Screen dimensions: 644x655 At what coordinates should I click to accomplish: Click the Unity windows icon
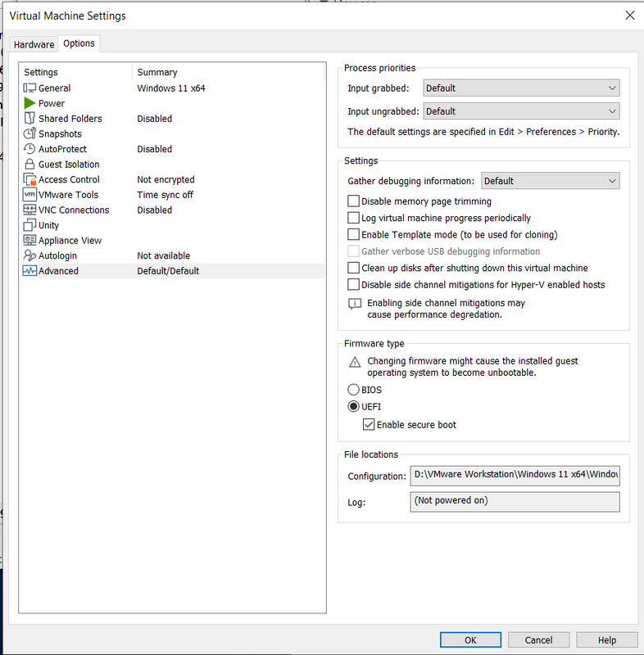[x=29, y=225]
